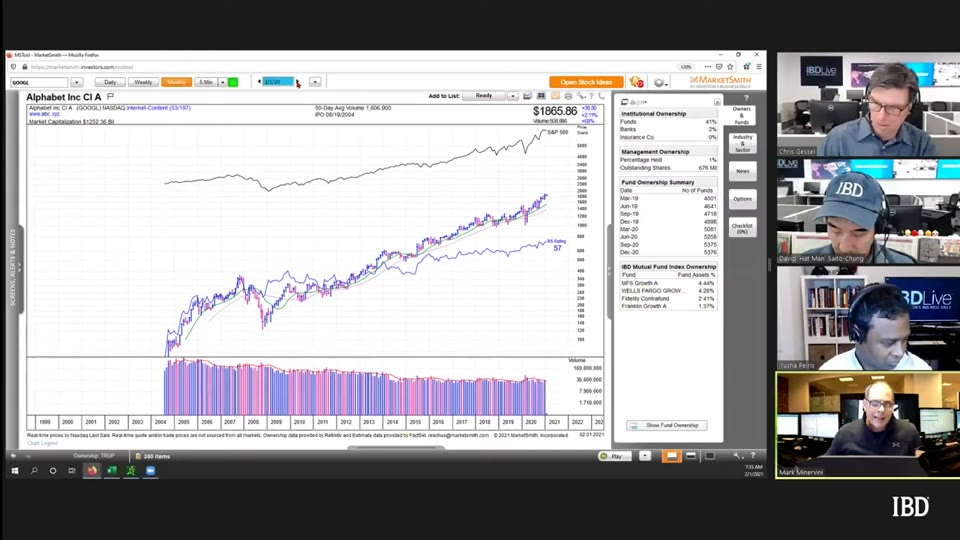Open Windows taskbar search

click(x=34, y=471)
